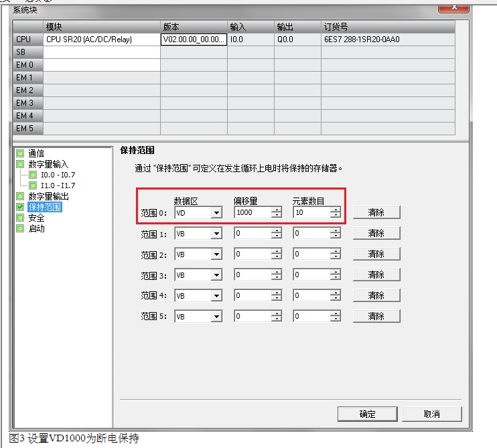Screen dimensions: 497x448
Task: Toggle the I0.0 - I0.7 checkbox
Action: [33, 175]
